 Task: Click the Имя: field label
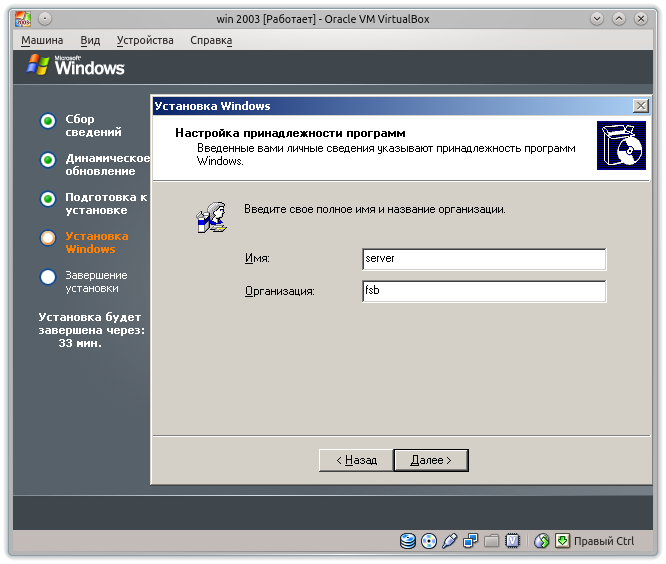coord(257,258)
